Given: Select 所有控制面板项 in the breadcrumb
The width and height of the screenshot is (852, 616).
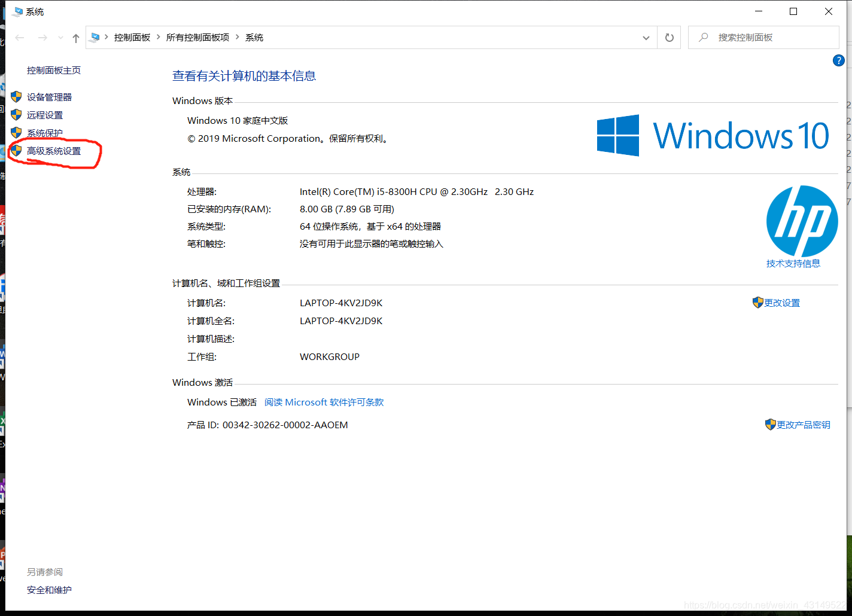Looking at the screenshot, I should 197,37.
